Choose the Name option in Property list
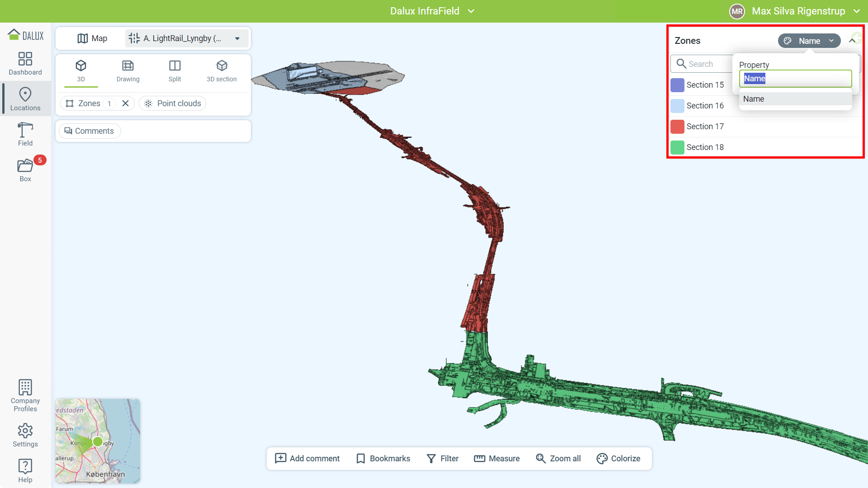 click(x=796, y=99)
